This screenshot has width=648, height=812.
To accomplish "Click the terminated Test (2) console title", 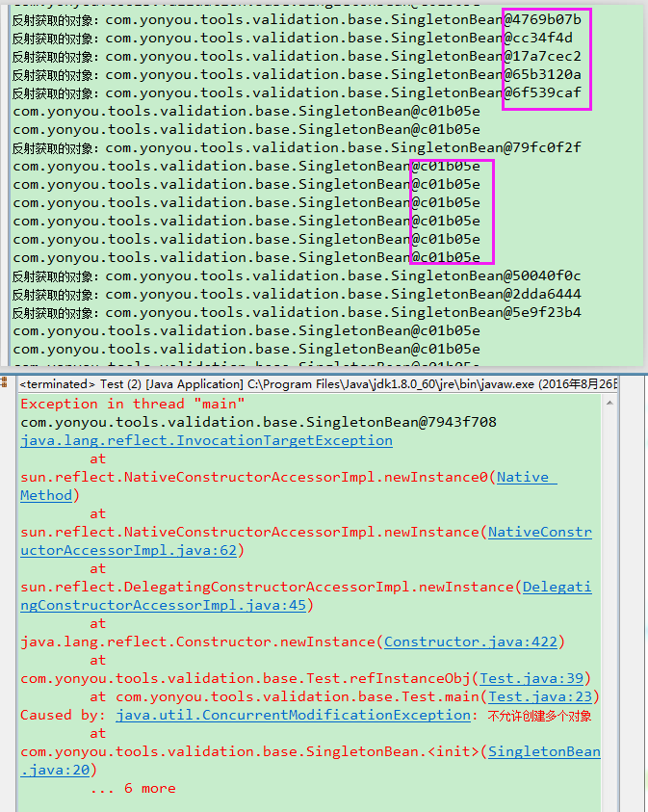I will point(319,384).
